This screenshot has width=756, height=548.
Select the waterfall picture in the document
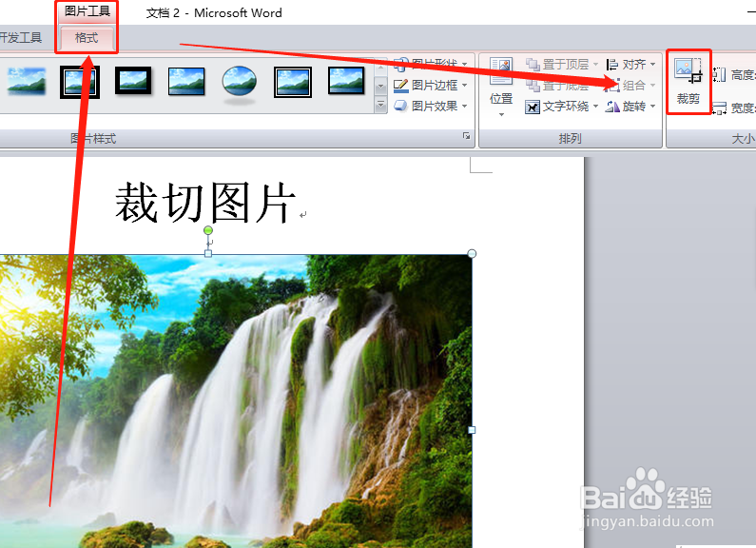(x=236, y=401)
